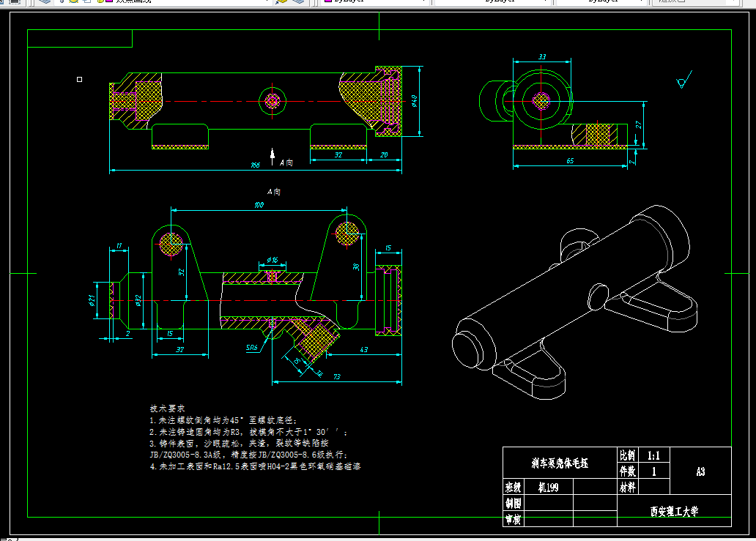Image resolution: width=756 pixels, height=541 pixels.
Task: Select the 机199 class value
Action: (x=548, y=488)
